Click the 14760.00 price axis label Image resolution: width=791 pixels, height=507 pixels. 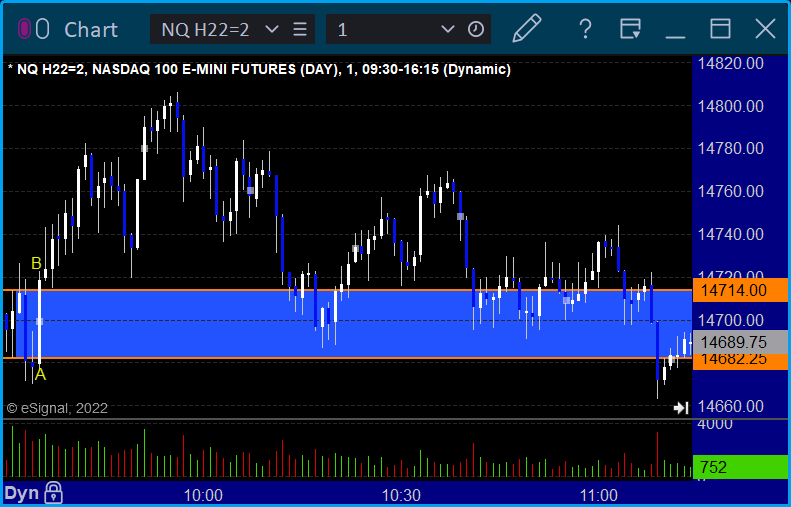coord(730,192)
